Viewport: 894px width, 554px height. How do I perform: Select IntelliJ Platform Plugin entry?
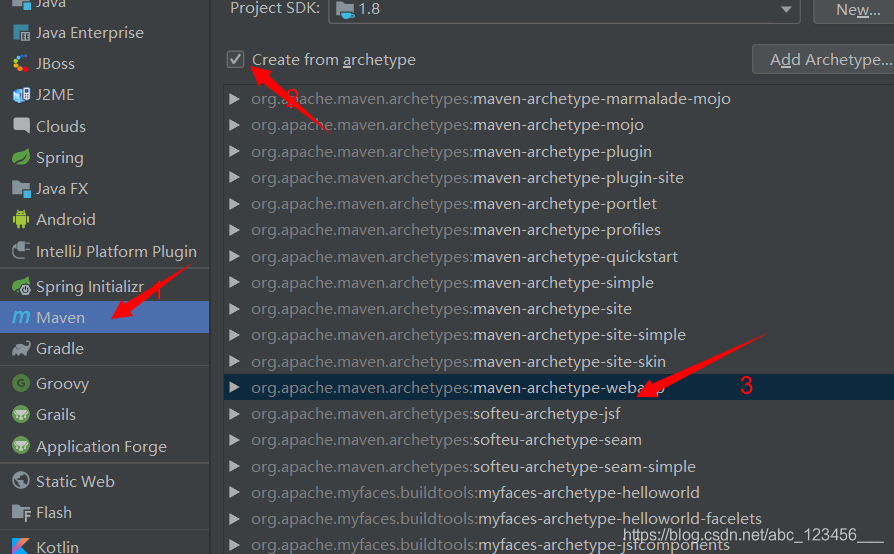coord(104,251)
